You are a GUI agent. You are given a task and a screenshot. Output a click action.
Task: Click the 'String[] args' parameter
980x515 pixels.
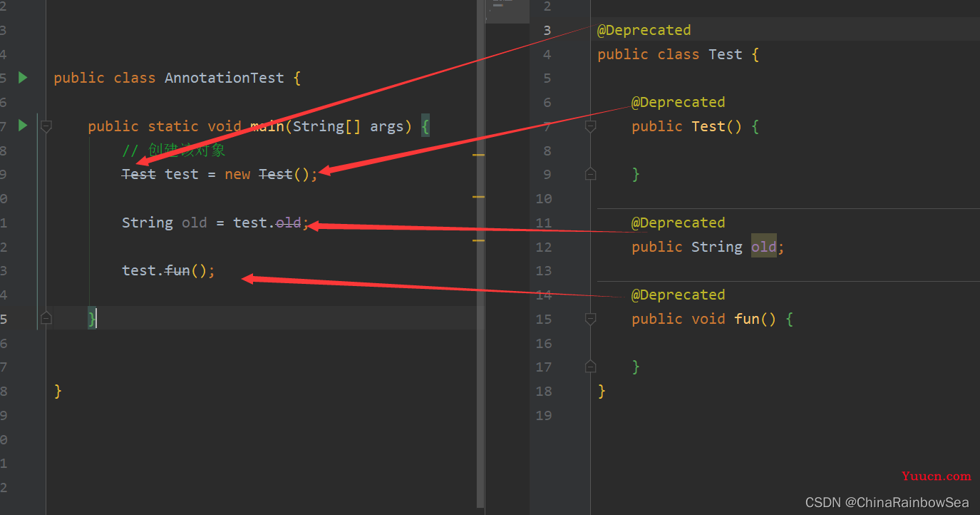tap(348, 126)
